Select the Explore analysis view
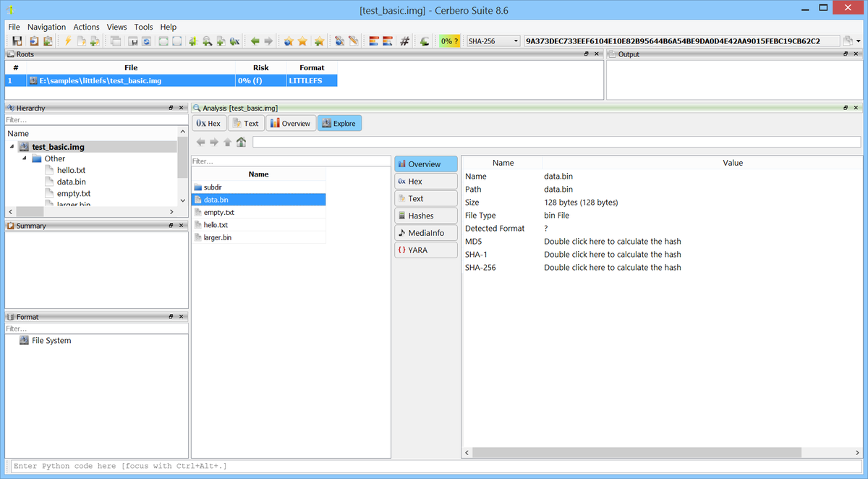Image resolution: width=868 pixels, height=479 pixels. [339, 124]
